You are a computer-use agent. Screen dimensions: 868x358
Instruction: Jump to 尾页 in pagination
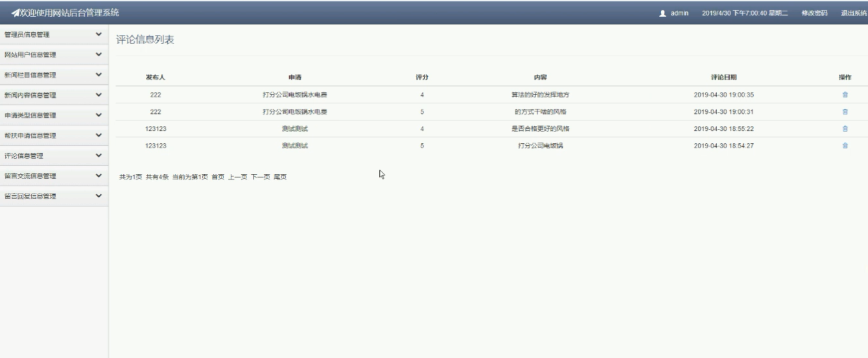click(x=280, y=177)
